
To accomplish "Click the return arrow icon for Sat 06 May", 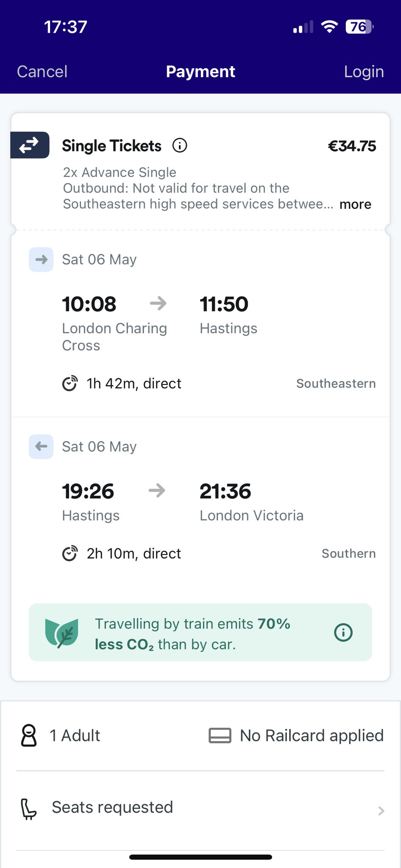I will point(41,446).
